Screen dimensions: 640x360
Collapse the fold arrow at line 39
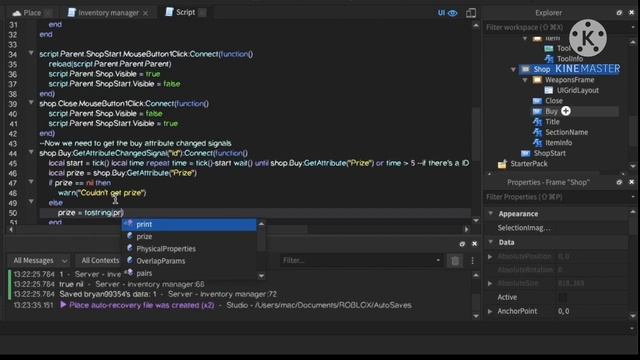[31, 102]
